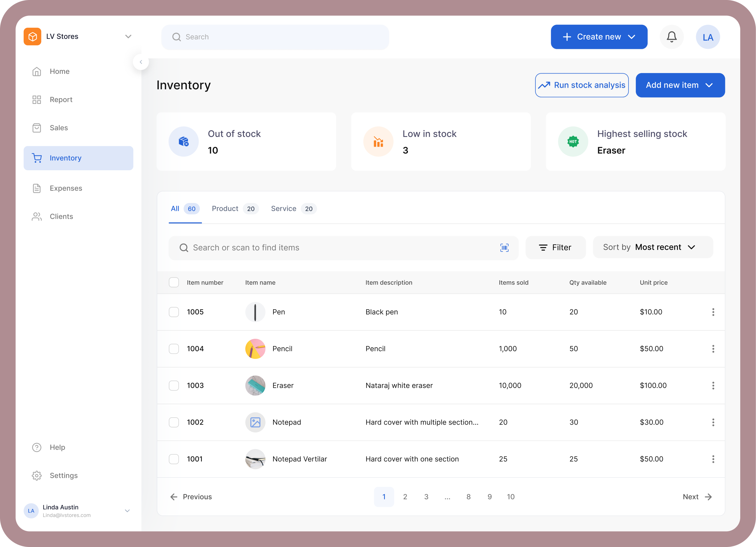Click the Search or scan items field
Screen dimensions: 756x547
point(333,247)
